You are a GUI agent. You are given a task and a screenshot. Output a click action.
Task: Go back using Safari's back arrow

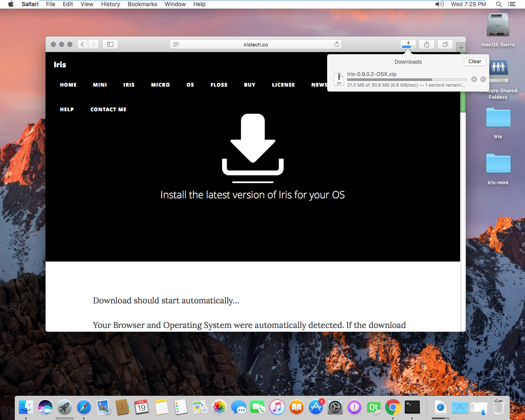click(83, 44)
